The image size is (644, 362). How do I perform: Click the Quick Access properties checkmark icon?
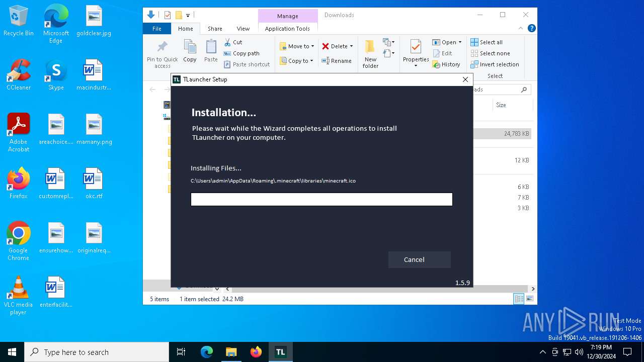click(x=168, y=15)
